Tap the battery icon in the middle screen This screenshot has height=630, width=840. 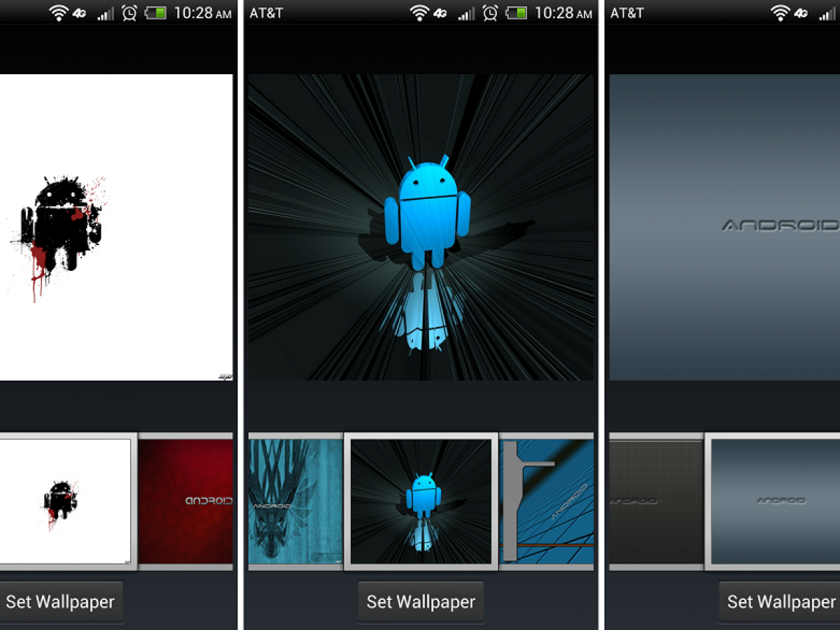point(517,13)
